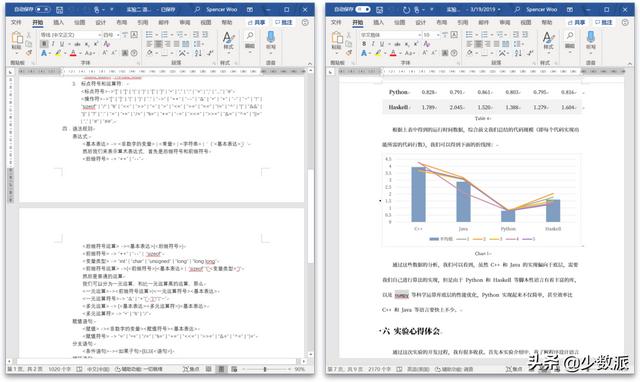Toggle Italic in right window ribbon

[373, 44]
